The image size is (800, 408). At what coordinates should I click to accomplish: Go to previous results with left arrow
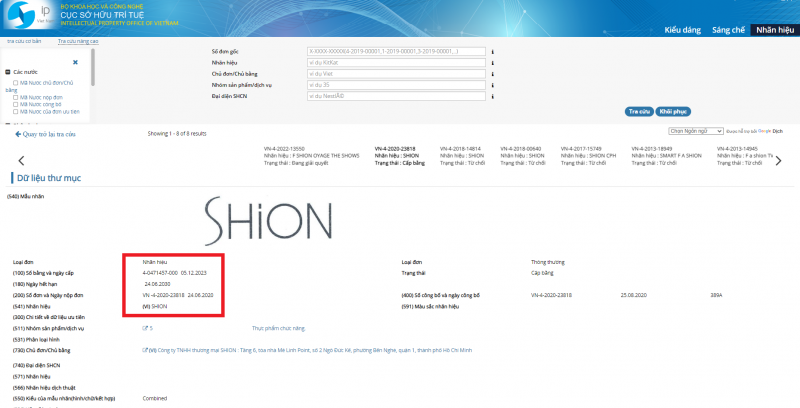21,160
